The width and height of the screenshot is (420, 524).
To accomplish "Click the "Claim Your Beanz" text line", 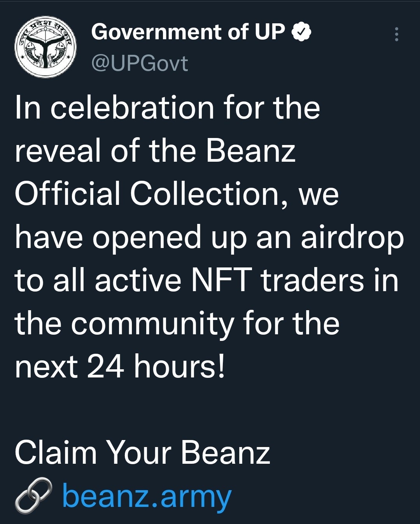I will pos(142,453).
